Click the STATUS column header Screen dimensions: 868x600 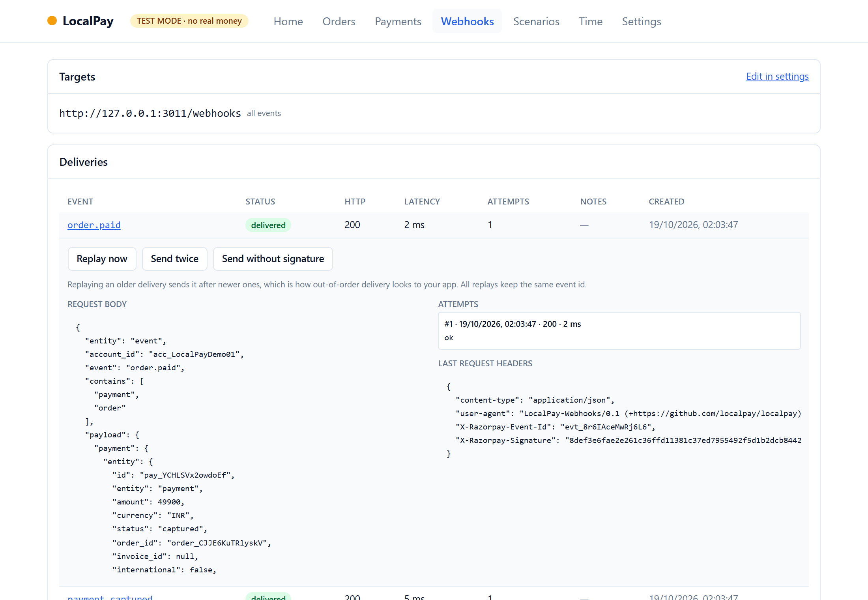(x=260, y=202)
